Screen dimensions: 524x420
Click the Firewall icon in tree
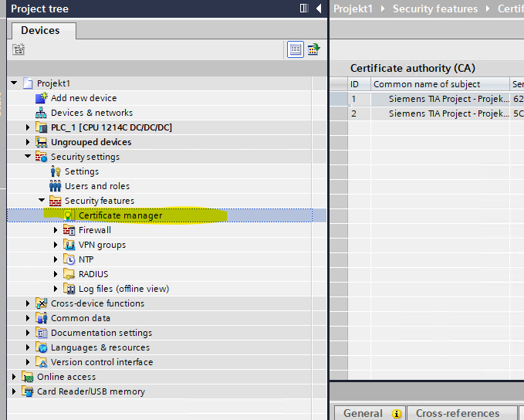69,230
